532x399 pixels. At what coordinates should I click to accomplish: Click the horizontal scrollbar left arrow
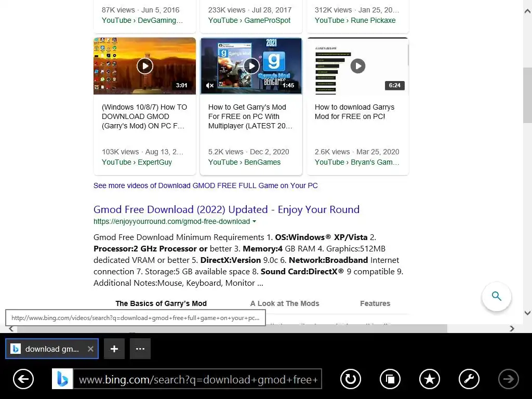11,328
